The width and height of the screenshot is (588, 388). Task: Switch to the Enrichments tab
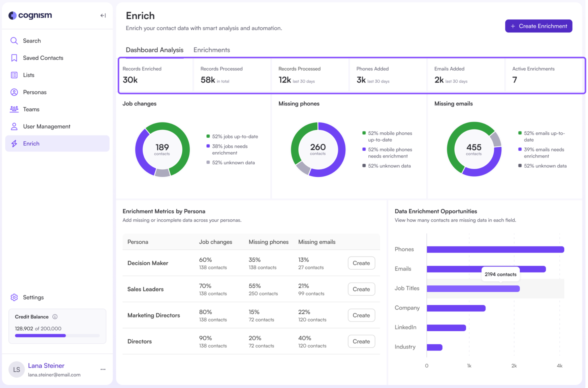pyautogui.click(x=212, y=50)
